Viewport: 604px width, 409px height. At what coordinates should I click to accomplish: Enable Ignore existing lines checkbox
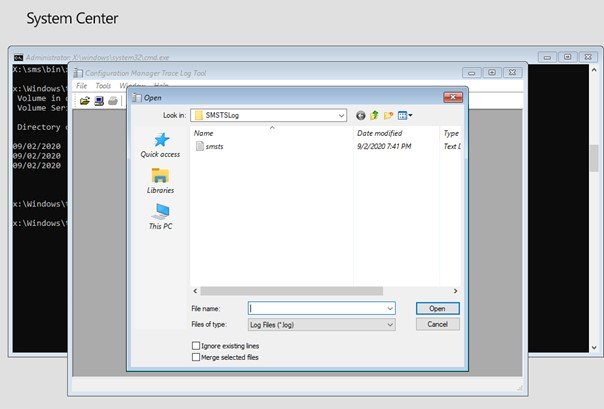point(196,345)
